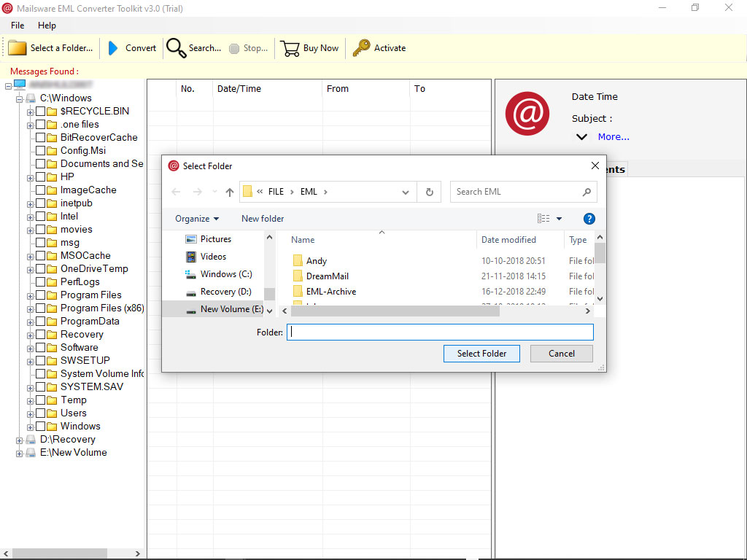747x560 pixels.
Task: Open the view options dropdown arrow
Action: coord(560,219)
